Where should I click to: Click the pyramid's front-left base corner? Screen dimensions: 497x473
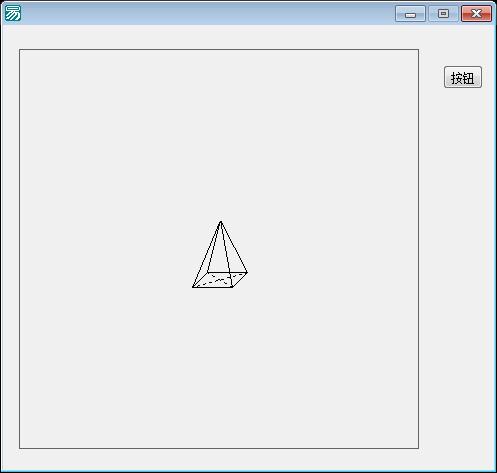(x=193, y=287)
